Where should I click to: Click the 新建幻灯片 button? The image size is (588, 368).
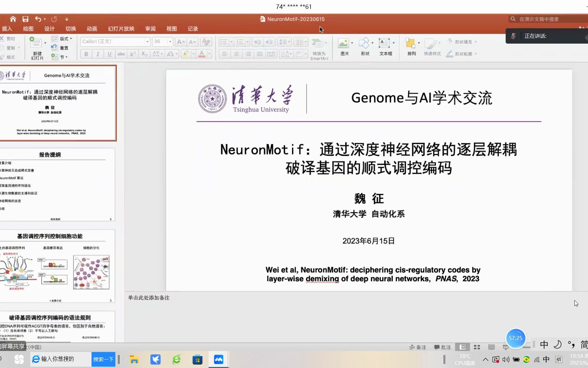coord(37,48)
